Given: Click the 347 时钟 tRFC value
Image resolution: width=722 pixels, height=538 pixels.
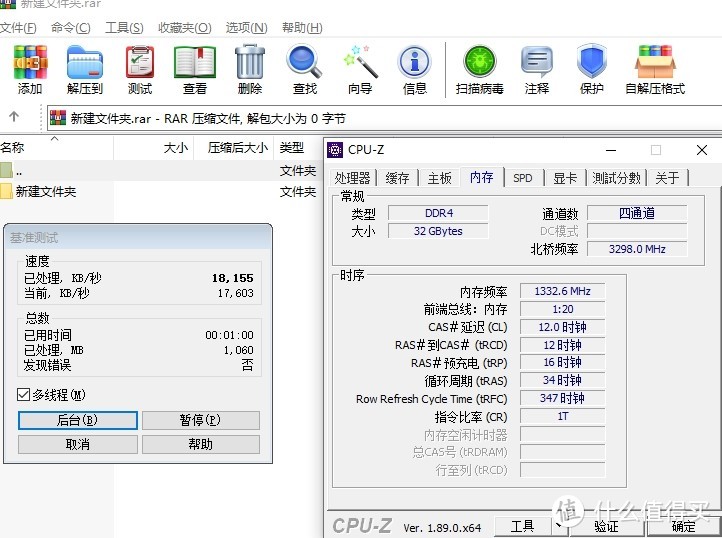Looking at the screenshot, I should pyautogui.click(x=563, y=398).
